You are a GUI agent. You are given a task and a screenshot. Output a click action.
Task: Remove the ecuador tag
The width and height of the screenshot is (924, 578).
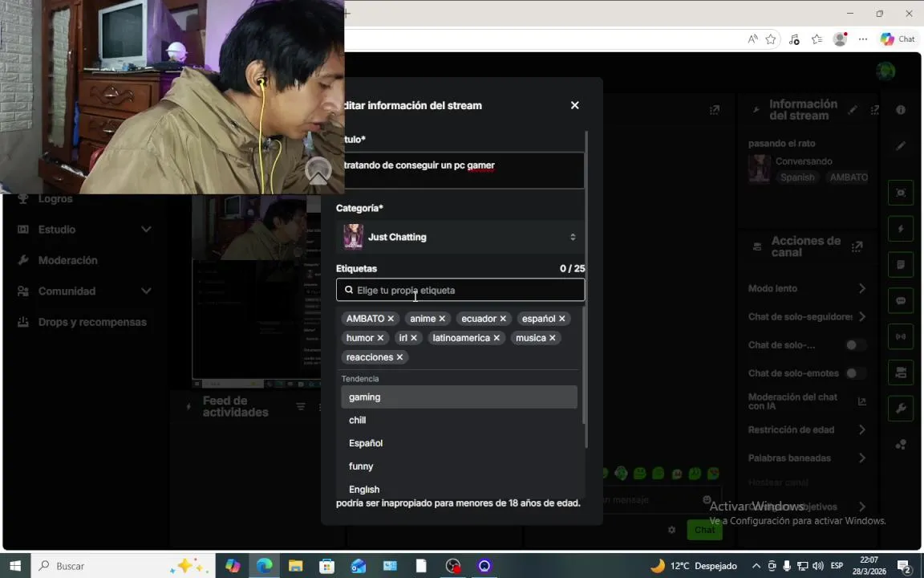503,319
